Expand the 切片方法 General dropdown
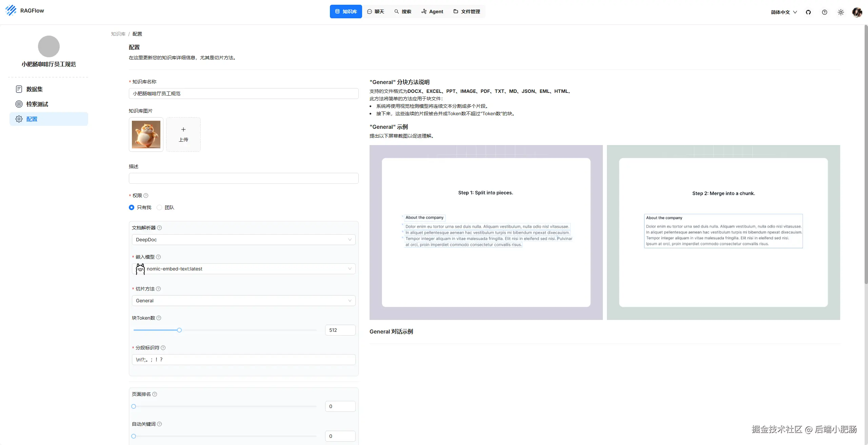Screen dimensions: 868x445 243,301
